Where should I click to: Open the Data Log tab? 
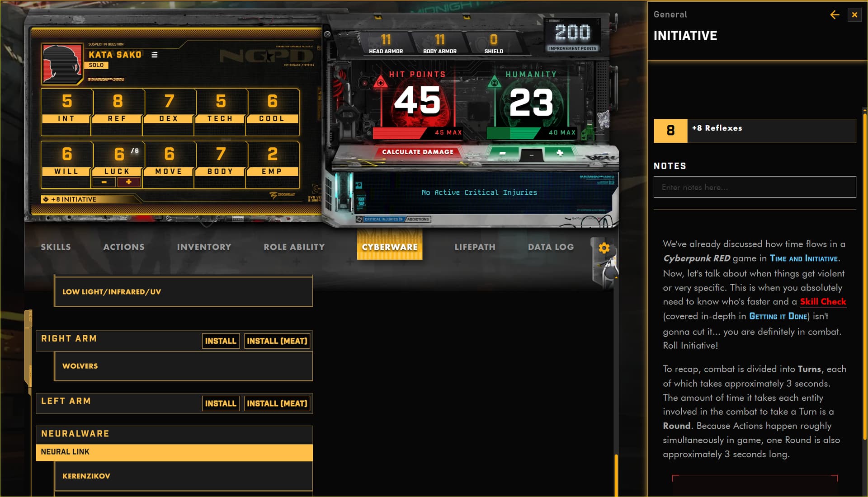tap(551, 247)
